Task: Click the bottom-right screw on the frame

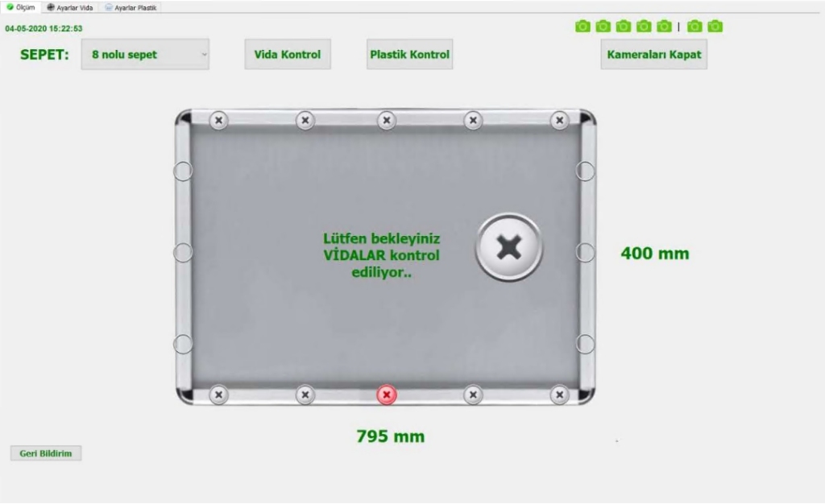Action: click(560, 395)
